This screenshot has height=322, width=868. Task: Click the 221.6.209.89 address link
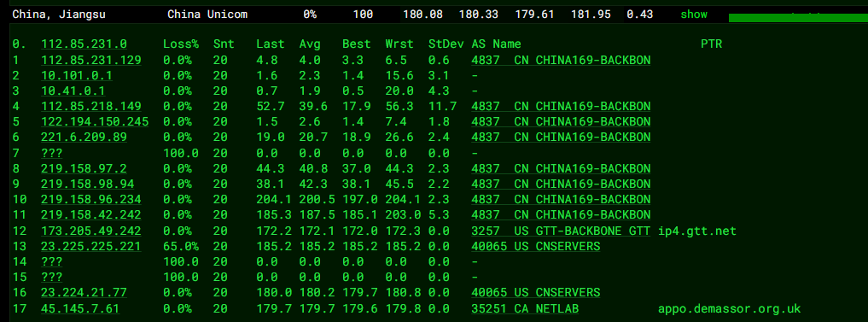84,138
